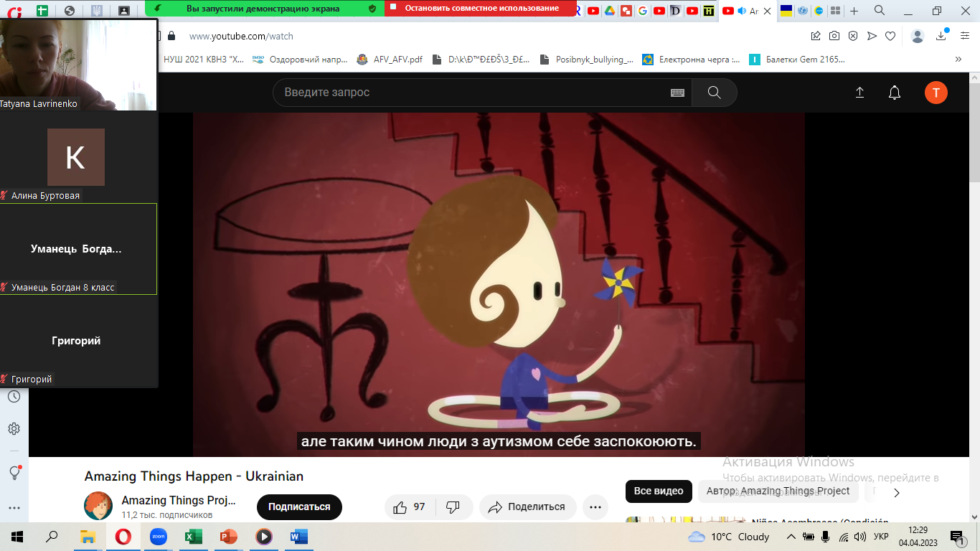The width and height of the screenshot is (980, 551).
Task: Click the YouTube upload video icon
Action: point(859,93)
